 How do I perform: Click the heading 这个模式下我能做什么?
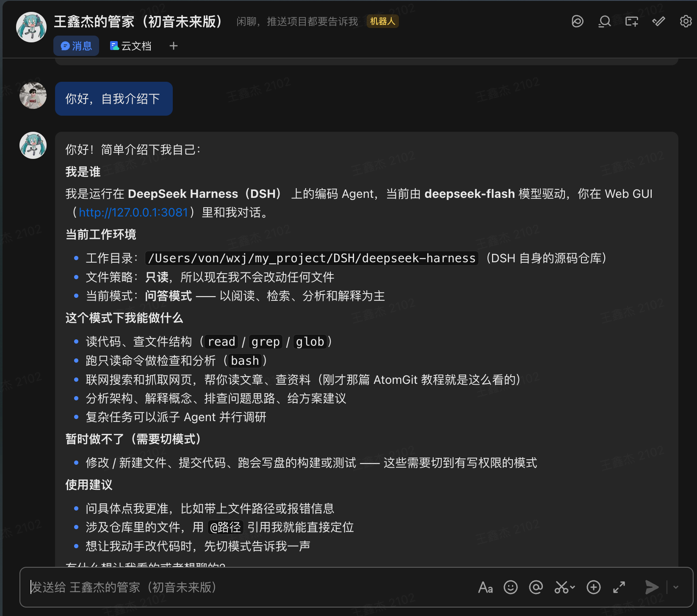(124, 318)
